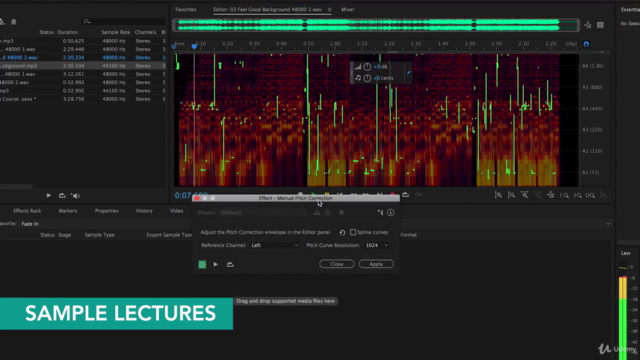Expand the Favorite bar chevron at right
The image size is (640, 360).
(608, 224)
